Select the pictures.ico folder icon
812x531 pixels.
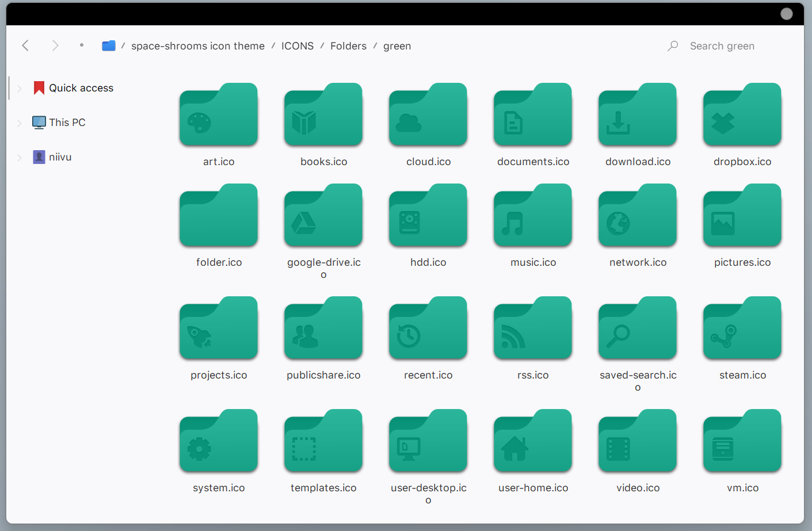(742, 215)
